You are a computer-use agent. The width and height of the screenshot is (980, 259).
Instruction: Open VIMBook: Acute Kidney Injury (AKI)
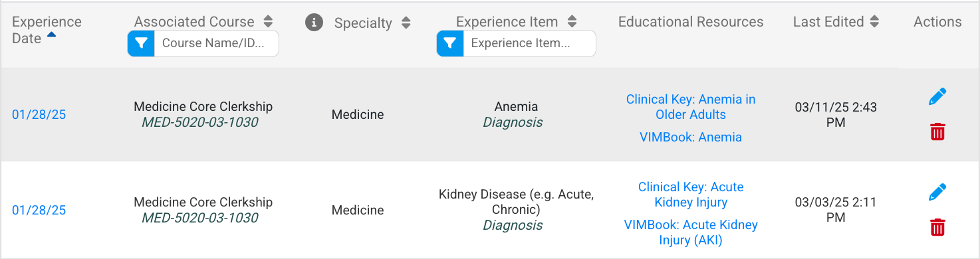691,232
